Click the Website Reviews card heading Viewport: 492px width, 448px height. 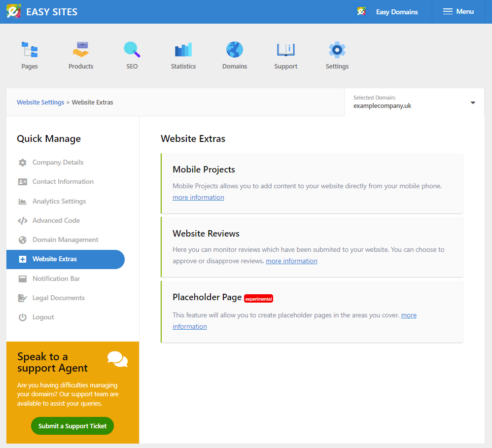pyautogui.click(x=206, y=234)
